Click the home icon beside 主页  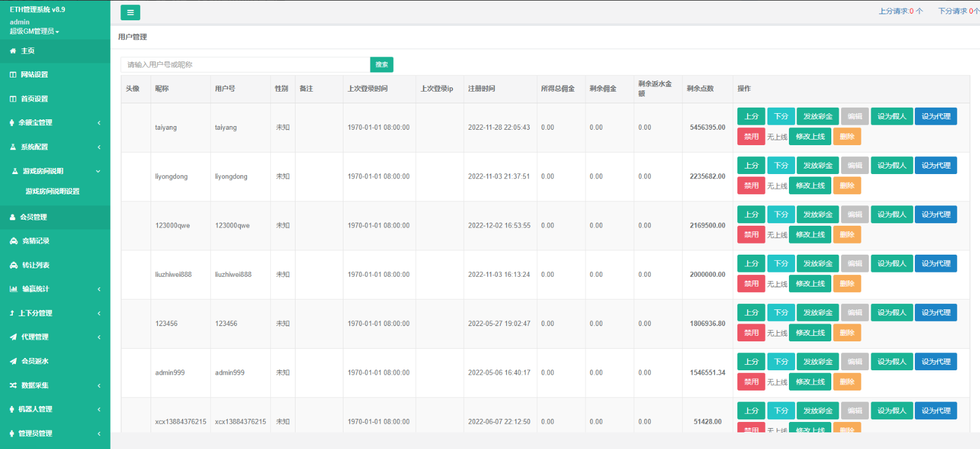coord(13,51)
